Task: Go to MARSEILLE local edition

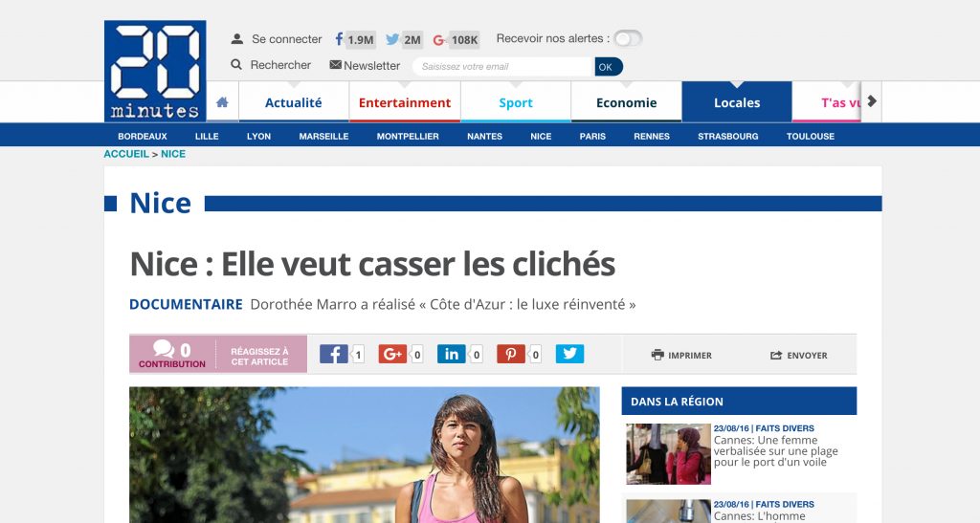Action: [323, 136]
